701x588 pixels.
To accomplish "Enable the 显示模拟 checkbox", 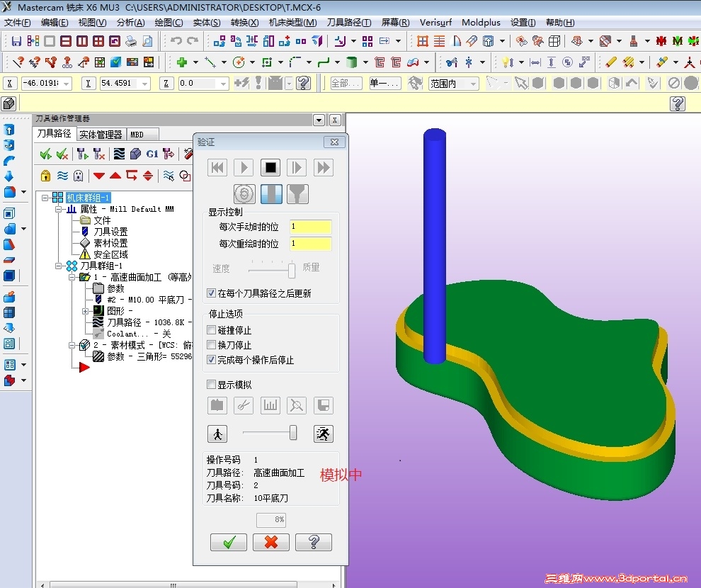I will [x=212, y=385].
